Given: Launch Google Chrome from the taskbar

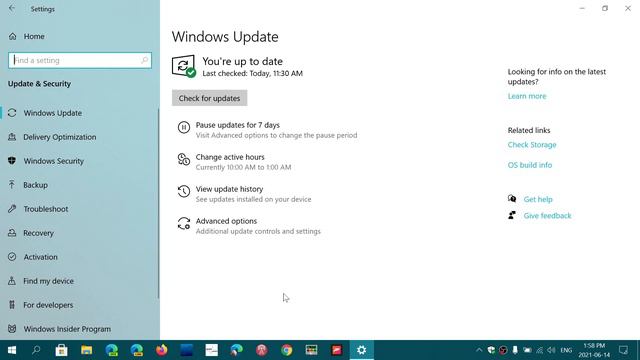Looking at the screenshot, I should [287, 350].
